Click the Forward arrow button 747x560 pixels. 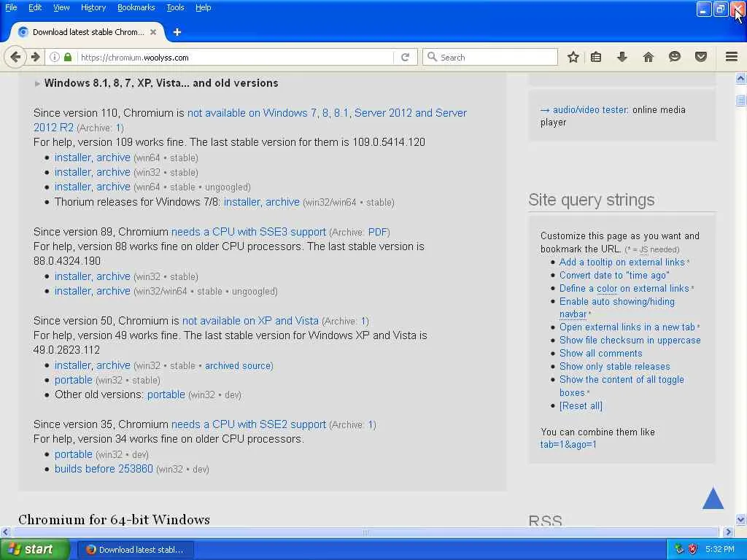pos(36,57)
